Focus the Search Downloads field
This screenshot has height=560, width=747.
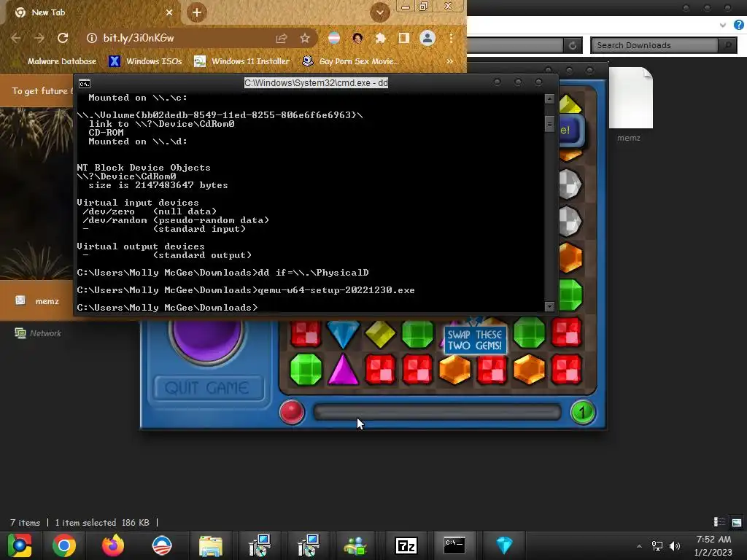tap(654, 45)
